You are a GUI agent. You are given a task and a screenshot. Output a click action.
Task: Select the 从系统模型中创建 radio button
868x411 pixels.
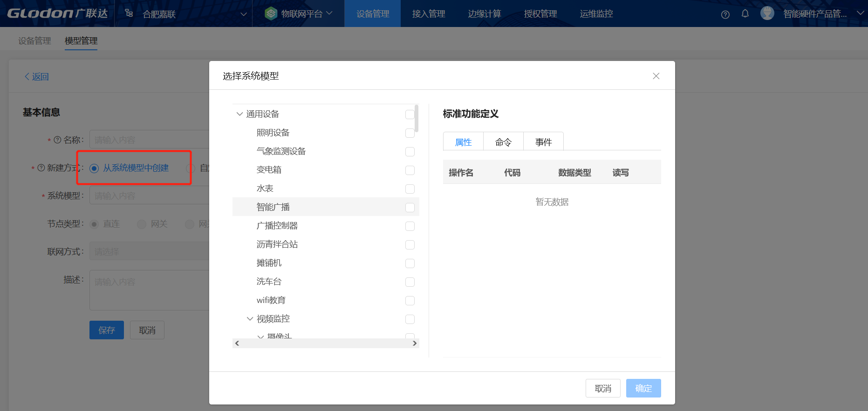(94, 168)
